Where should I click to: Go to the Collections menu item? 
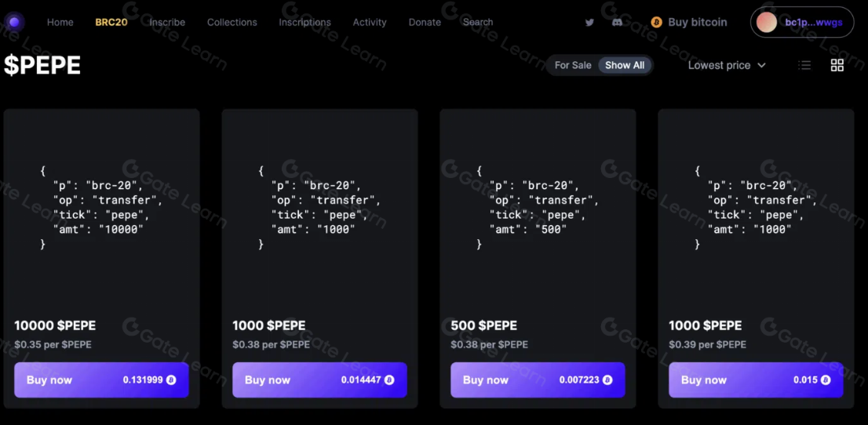pyautogui.click(x=232, y=22)
